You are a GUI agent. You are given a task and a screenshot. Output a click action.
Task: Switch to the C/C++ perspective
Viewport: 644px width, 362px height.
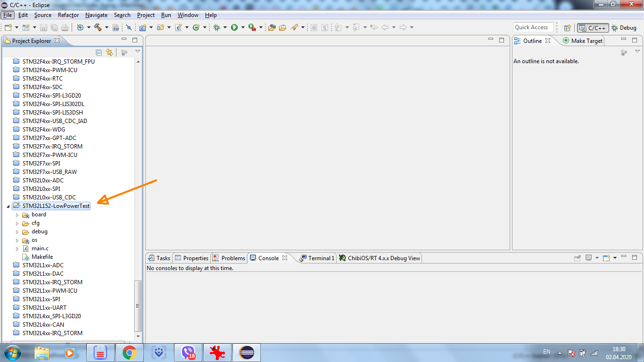[x=593, y=28]
